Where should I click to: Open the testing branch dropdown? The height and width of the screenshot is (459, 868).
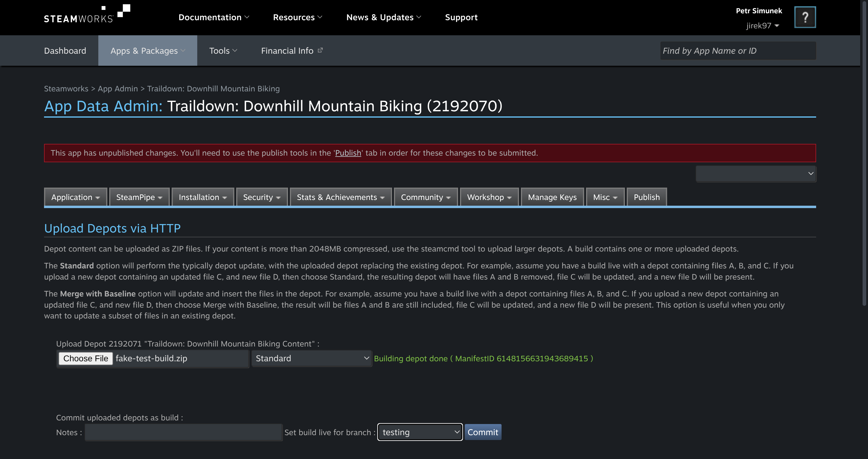(x=420, y=432)
